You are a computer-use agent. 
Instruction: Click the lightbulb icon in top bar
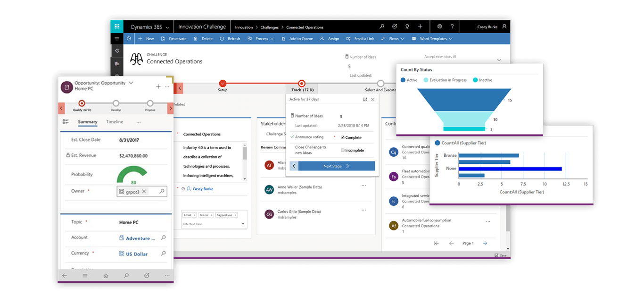(407, 27)
